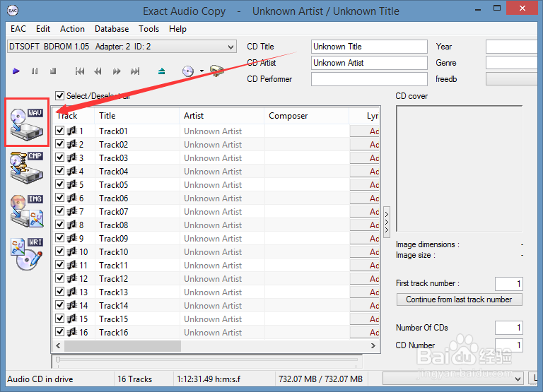Click the Composer column header
Screen dimensions: 543x392
306,116
